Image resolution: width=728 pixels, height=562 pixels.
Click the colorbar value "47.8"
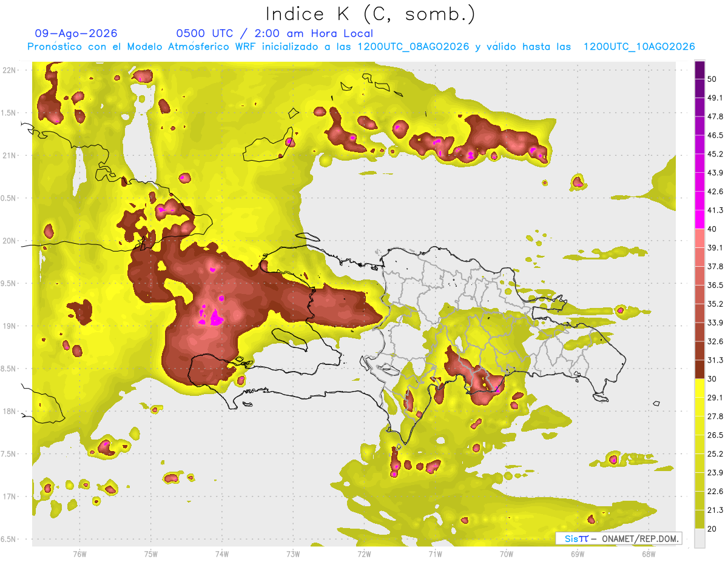715,116
